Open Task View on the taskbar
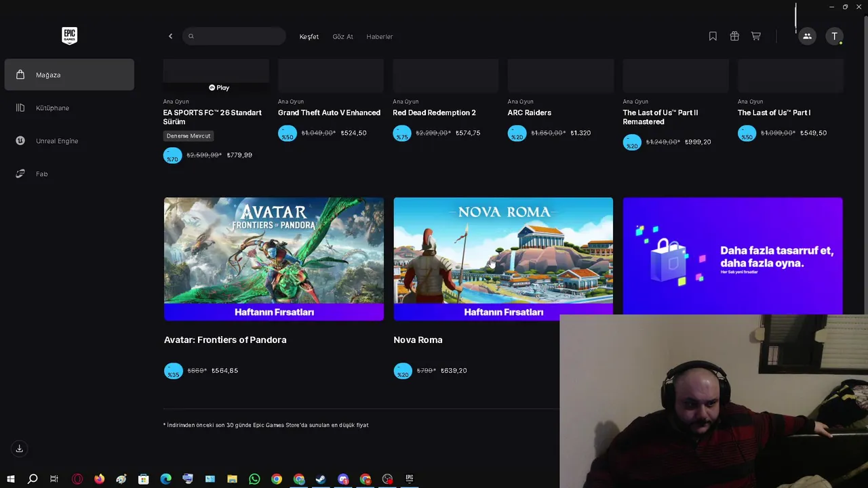The width and height of the screenshot is (868, 488). click(x=54, y=479)
